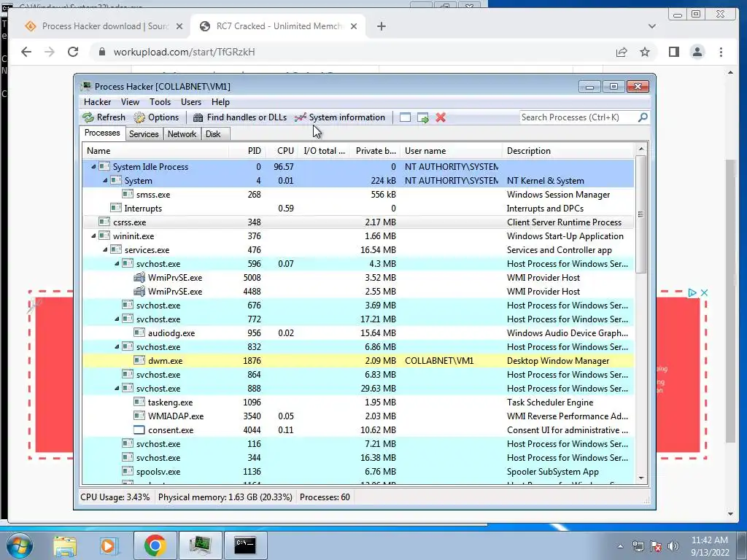
Task: Open the Hacker menu
Action: [97, 102]
